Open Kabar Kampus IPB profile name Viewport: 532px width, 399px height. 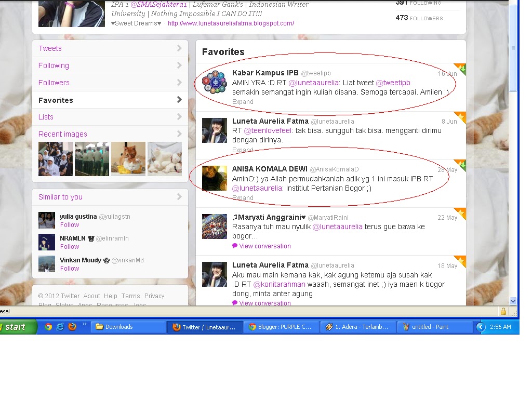tap(265, 73)
